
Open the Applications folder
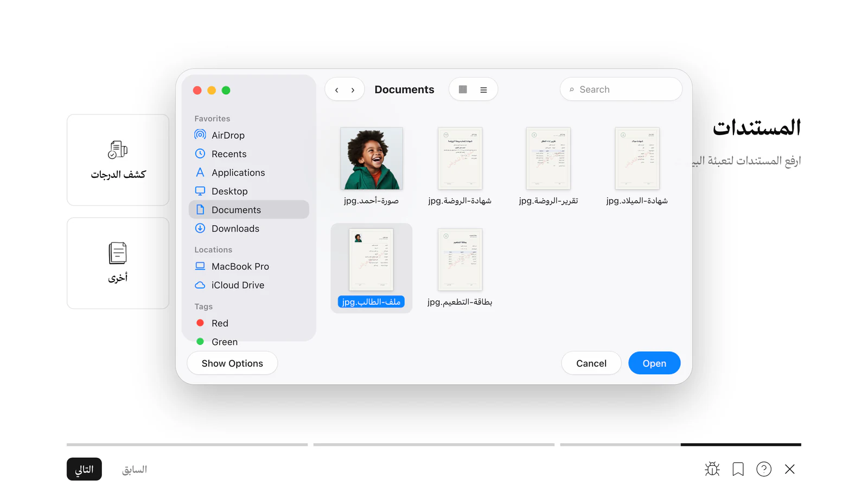pyautogui.click(x=248, y=172)
